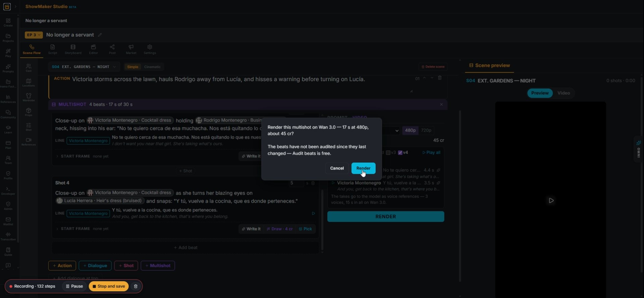Open the Wardrobe panel icon
This screenshot has width=644, height=298.
pyautogui.click(x=29, y=97)
